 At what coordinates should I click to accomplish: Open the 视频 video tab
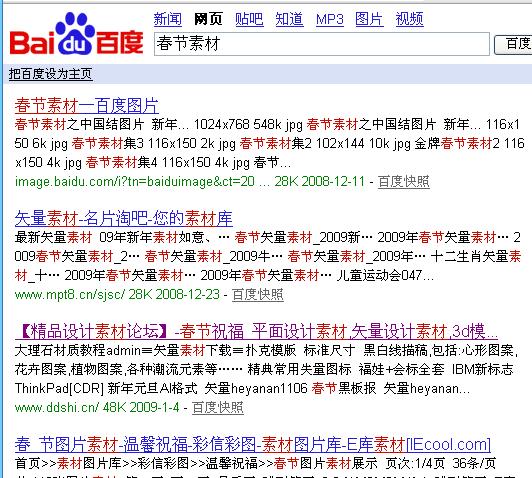[x=410, y=19]
